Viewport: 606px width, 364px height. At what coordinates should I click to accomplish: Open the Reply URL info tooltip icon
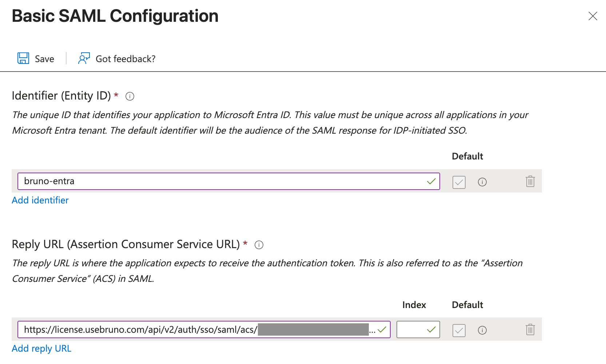pyautogui.click(x=259, y=245)
